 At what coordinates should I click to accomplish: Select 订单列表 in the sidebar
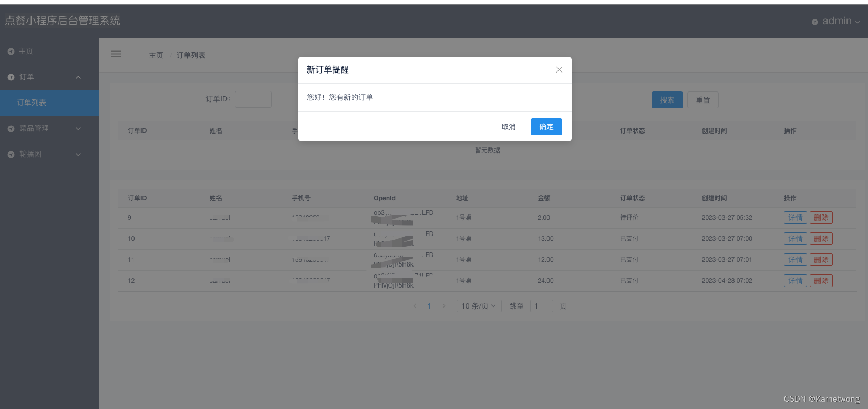click(x=49, y=103)
